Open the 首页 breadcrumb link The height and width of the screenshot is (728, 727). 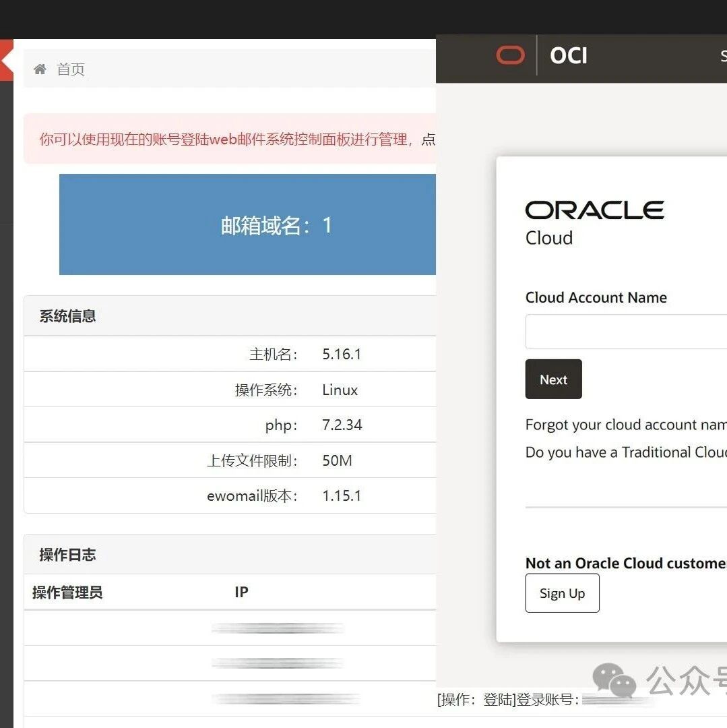pos(71,69)
